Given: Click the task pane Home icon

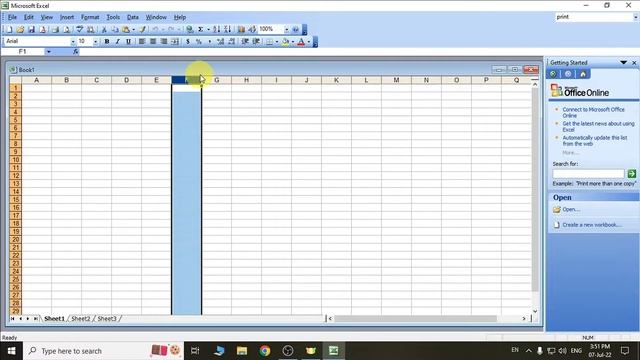Looking at the screenshot, I should pyautogui.click(x=583, y=74).
